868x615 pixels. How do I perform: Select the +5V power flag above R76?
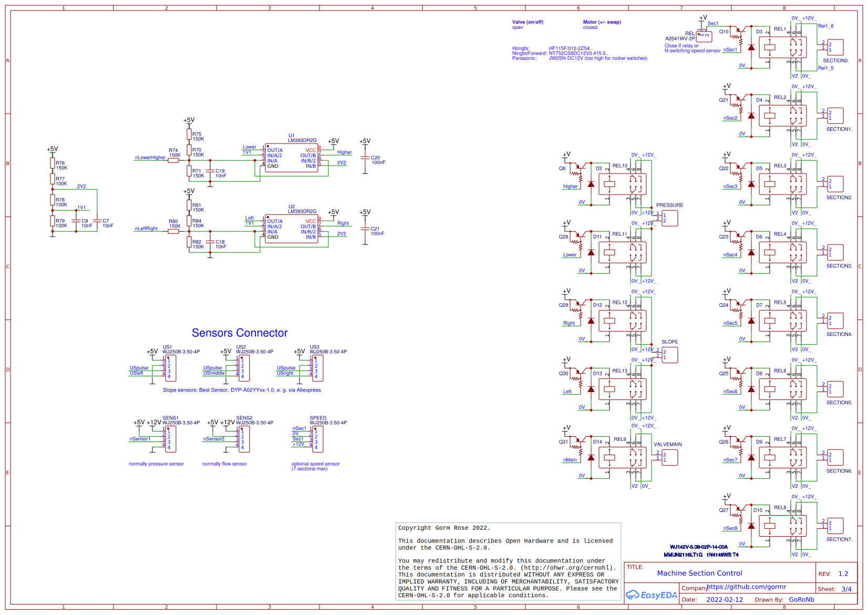pos(53,151)
